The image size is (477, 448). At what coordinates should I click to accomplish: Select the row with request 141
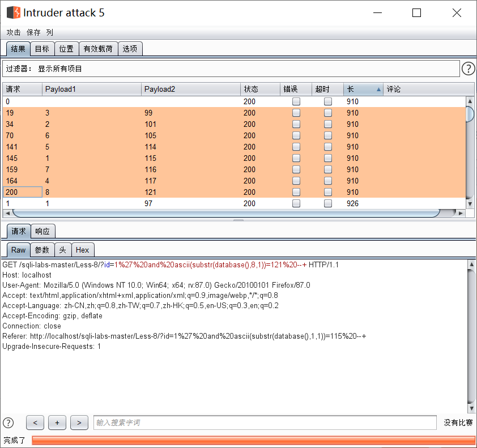(234, 147)
